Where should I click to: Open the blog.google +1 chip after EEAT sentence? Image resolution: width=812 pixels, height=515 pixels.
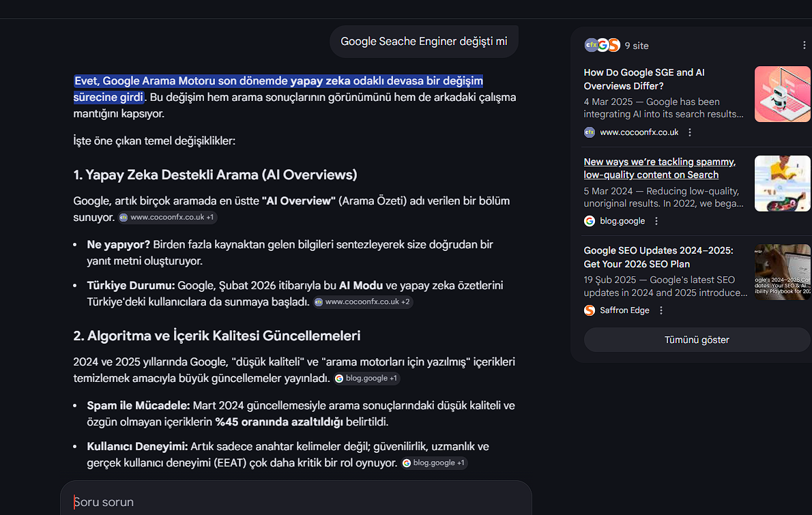[434, 463]
